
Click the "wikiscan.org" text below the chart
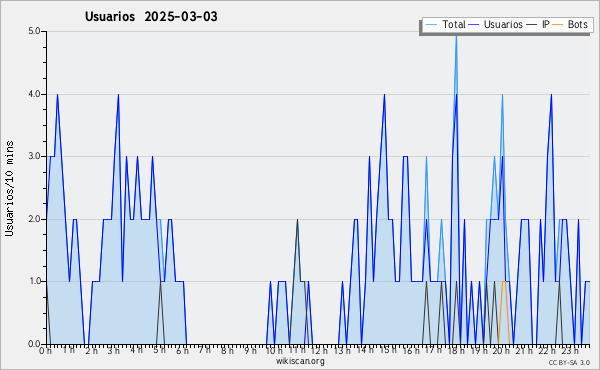300,361
